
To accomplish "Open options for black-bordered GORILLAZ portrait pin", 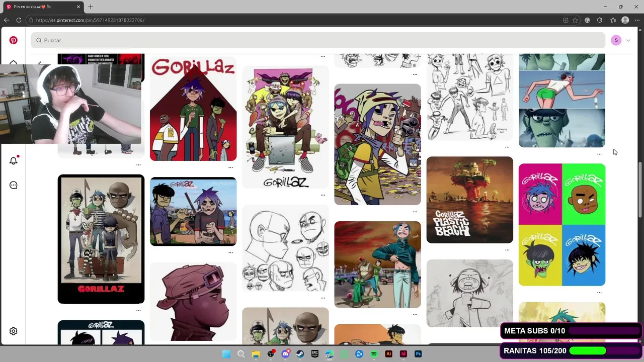I will point(138,311).
